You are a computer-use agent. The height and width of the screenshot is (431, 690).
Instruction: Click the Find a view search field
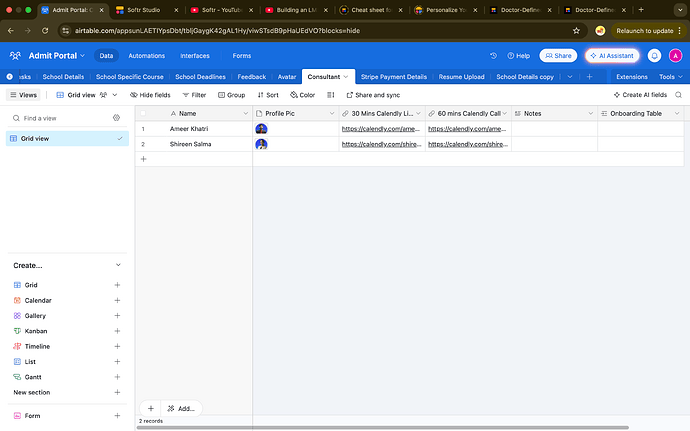(62, 118)
